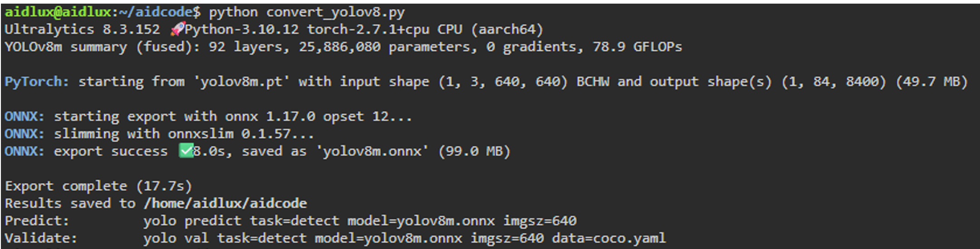
Task: Click the 'yolov8m.pt' source filename
Action: tap(241, 82)
